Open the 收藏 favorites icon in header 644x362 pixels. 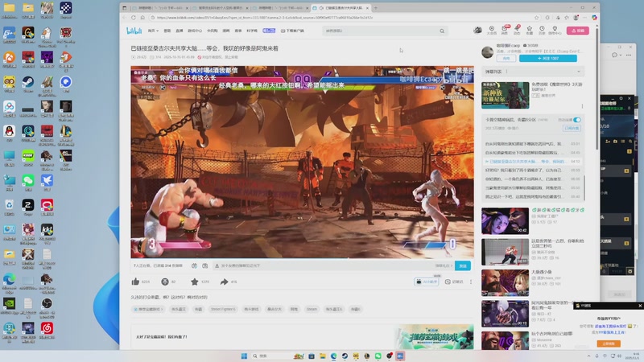click(530, 30)
